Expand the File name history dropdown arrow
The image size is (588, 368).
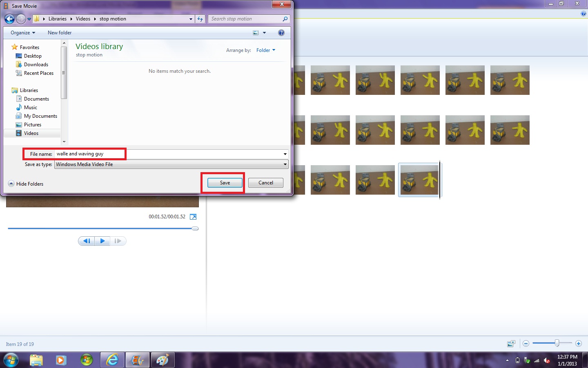point(285,154)
